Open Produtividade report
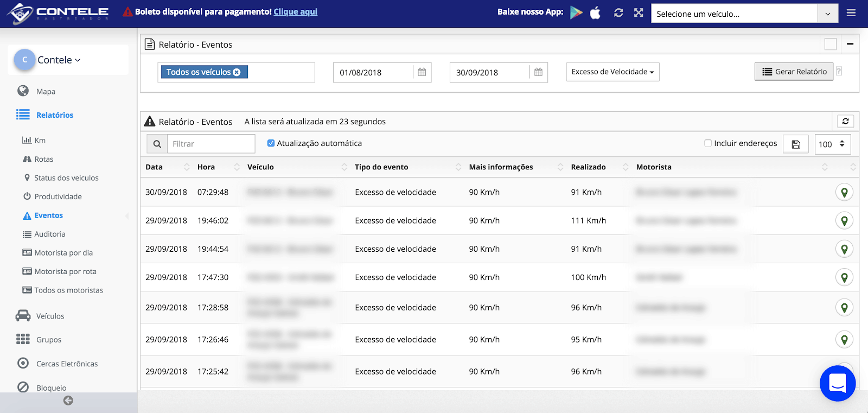This screenshot has width=868, height=413. [x=58, y=196]
